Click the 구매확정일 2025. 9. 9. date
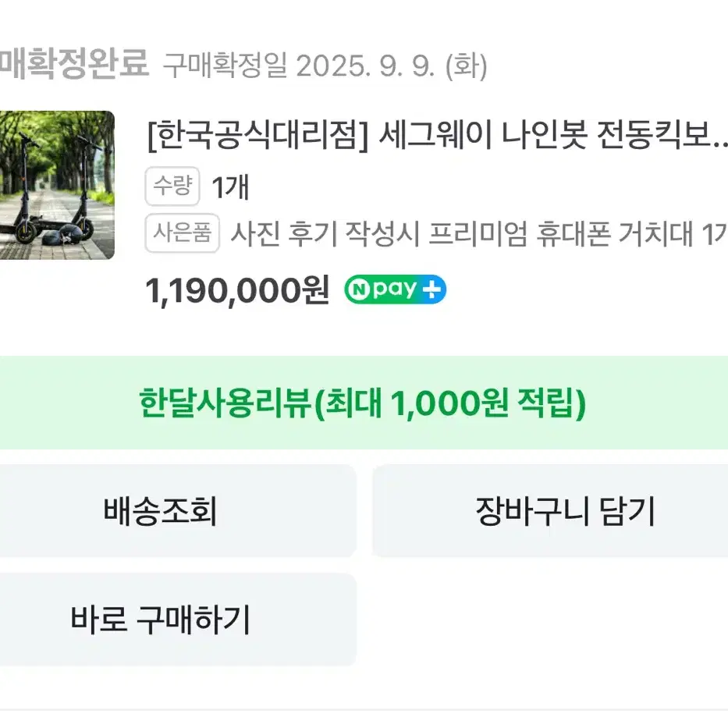Screen dimensions: 728x728 (x=325, y=67)
